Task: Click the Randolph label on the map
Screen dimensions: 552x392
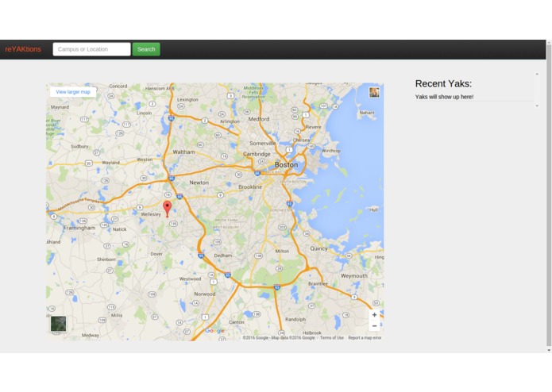Action: tap(295, 319)
